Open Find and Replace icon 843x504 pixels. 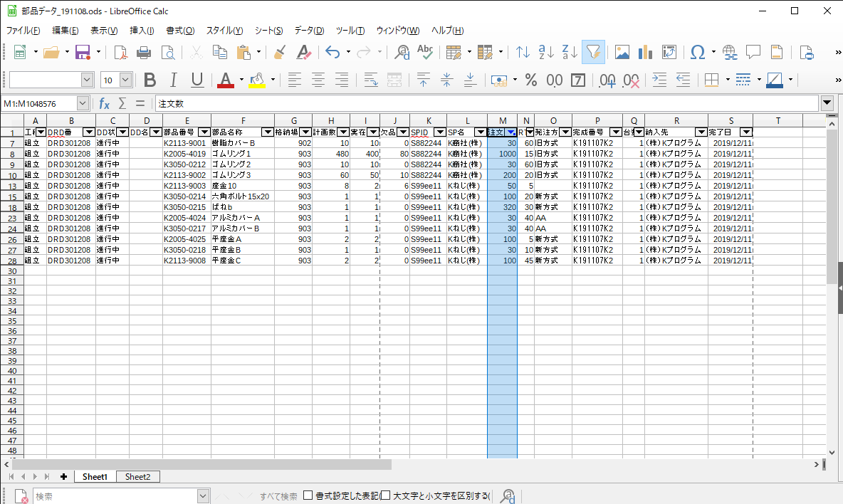coord(402,52)
